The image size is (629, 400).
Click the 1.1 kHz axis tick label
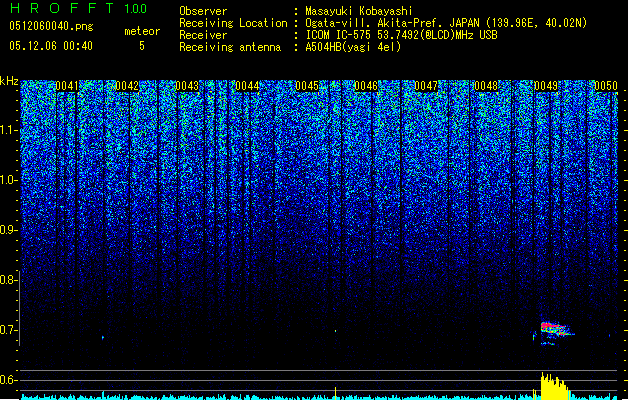click(x=9, y=130)
